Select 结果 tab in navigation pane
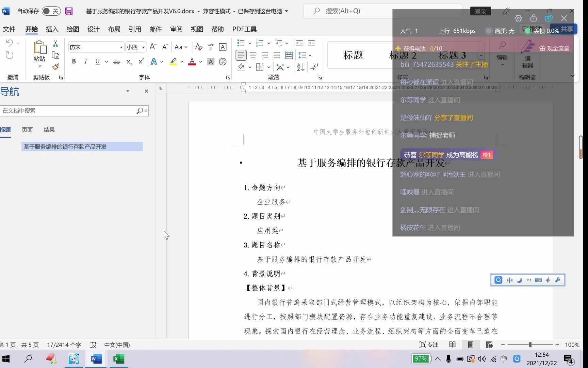 tap(49, 130)
